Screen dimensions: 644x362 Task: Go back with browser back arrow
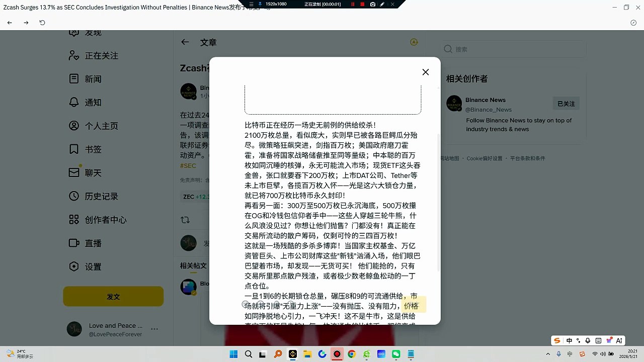click(10, 23)
